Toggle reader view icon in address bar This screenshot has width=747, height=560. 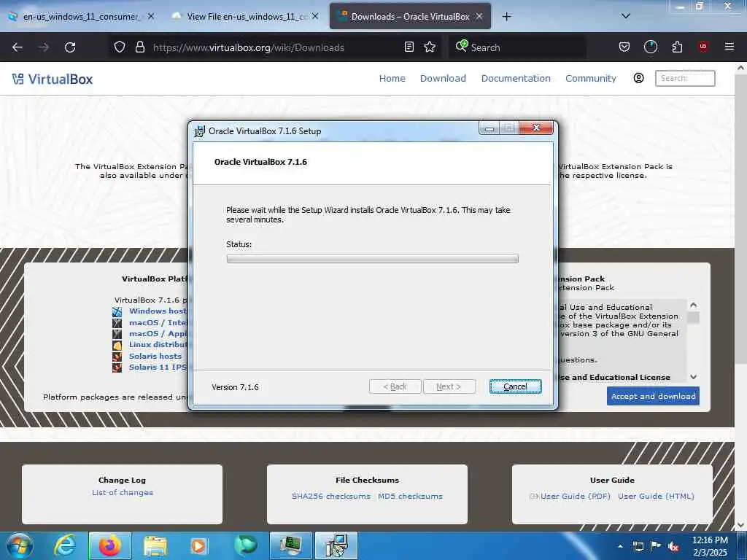point(409,47)
